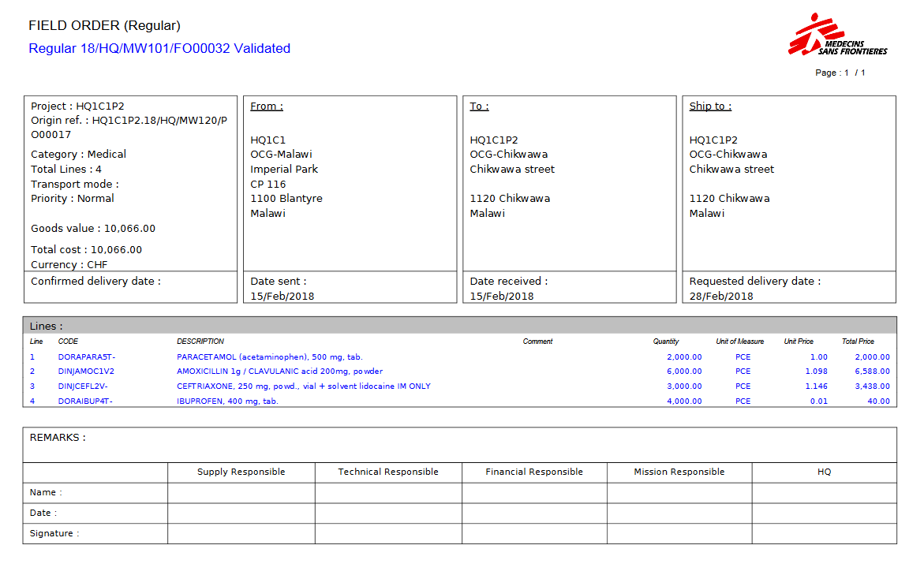Click the CEFTRIAXONE description text
924x575 pixels.
coord(303,386)
